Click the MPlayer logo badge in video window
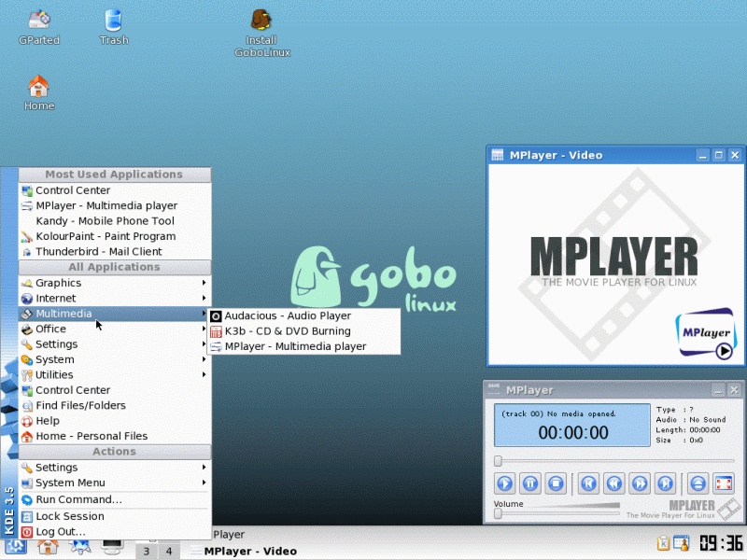 (706, 333)
